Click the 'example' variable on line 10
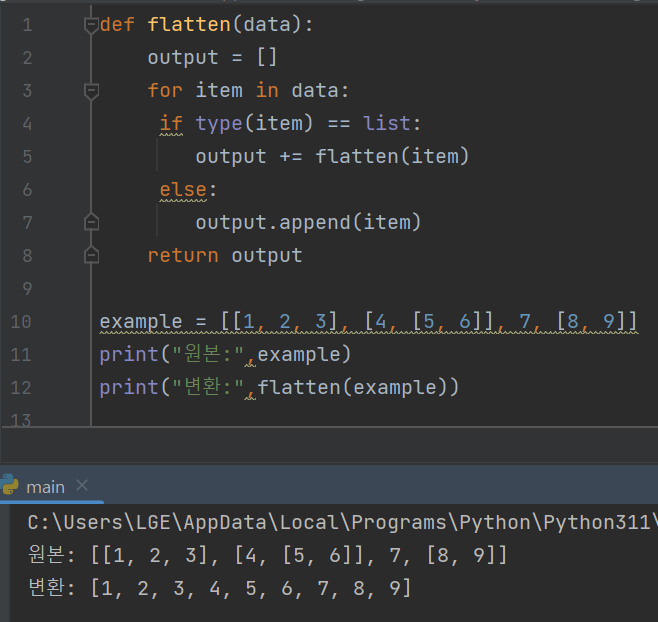658x622 pixels. [141, 322]
